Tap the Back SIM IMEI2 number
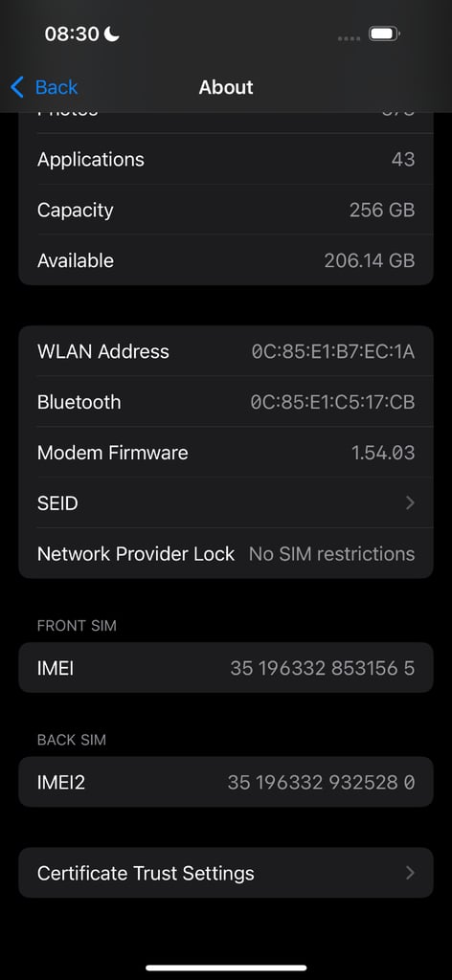 321,782
